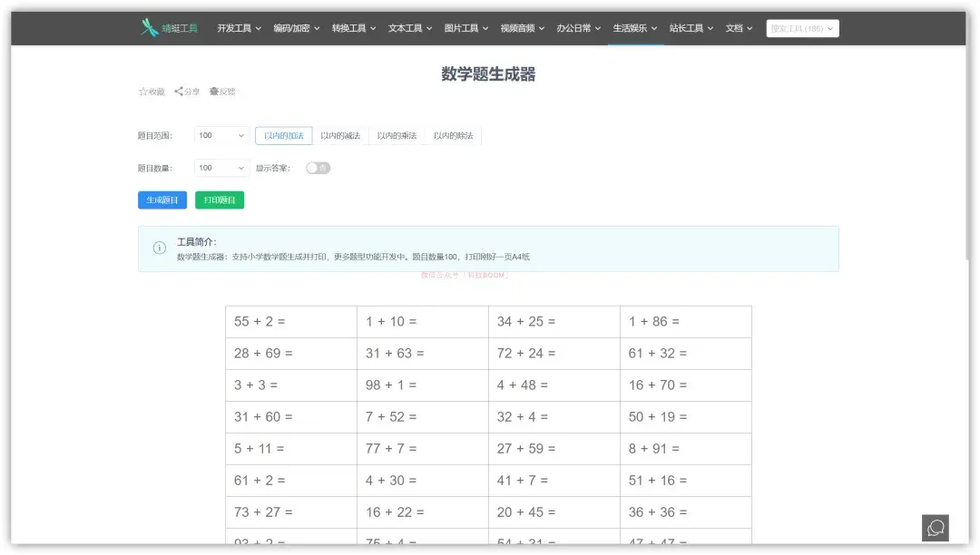
Task: Click the cell '20 + 45 ='
Action: (554, 512)
